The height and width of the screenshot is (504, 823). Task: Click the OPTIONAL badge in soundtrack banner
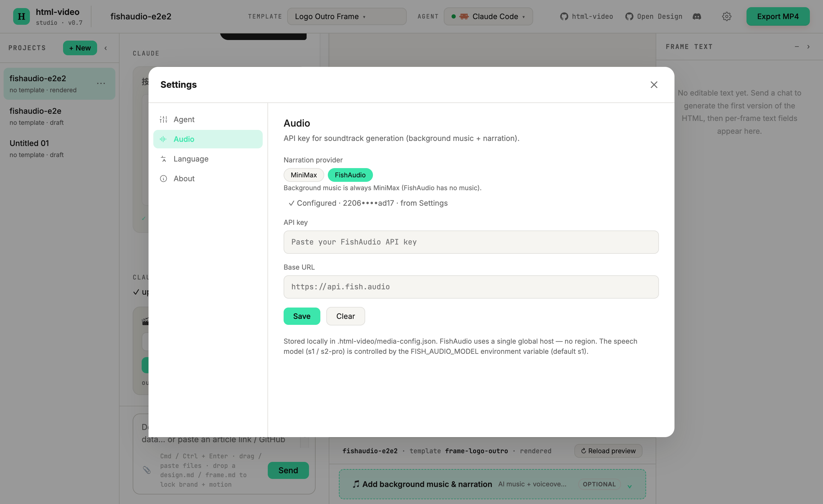599,484
